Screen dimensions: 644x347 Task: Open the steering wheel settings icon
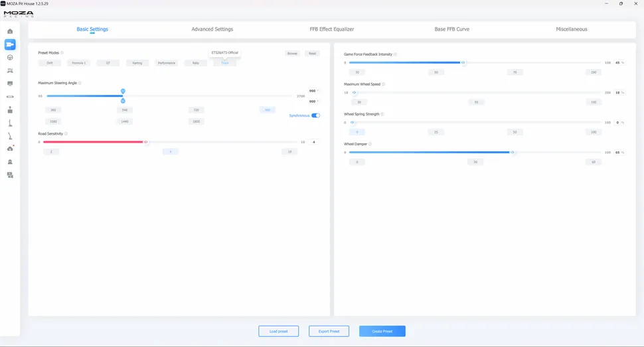[x=10, y=57]
